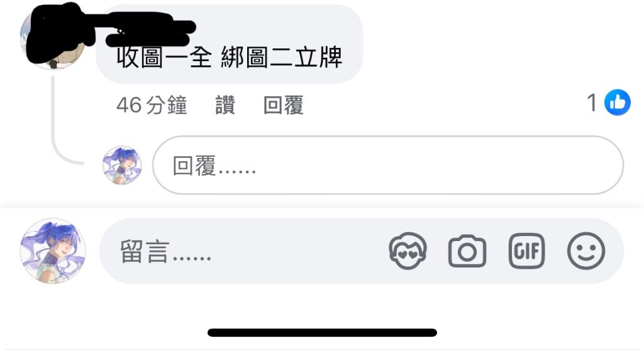Attach a photo with the camera icon
The image size is (644, 350).
(467, 251)
